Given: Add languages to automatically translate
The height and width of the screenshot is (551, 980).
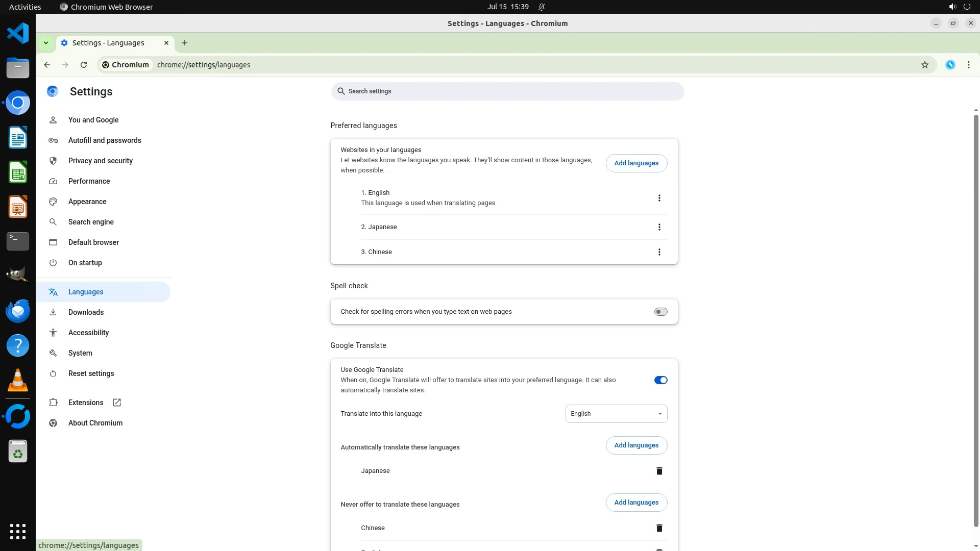Looking at the screenshot, I should pyautogui.click(x=636, y=445).
